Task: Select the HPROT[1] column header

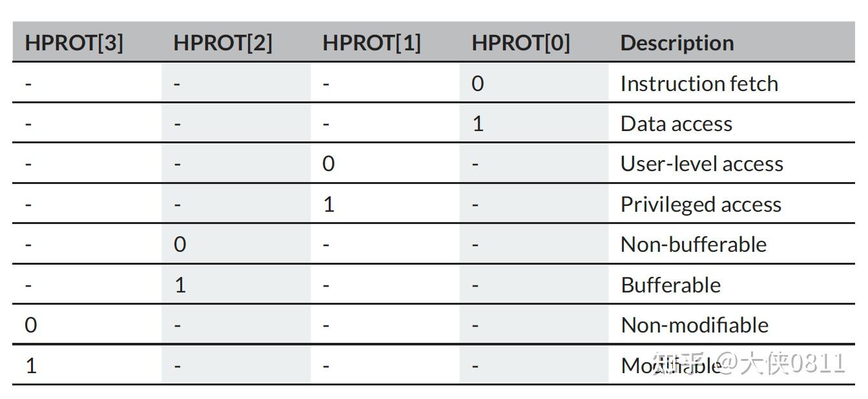Action: click(x=371, y=43)
